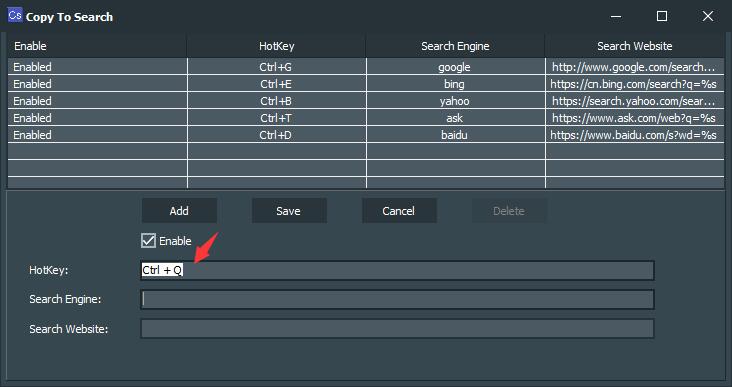Click the Add button

click(179, 211)
